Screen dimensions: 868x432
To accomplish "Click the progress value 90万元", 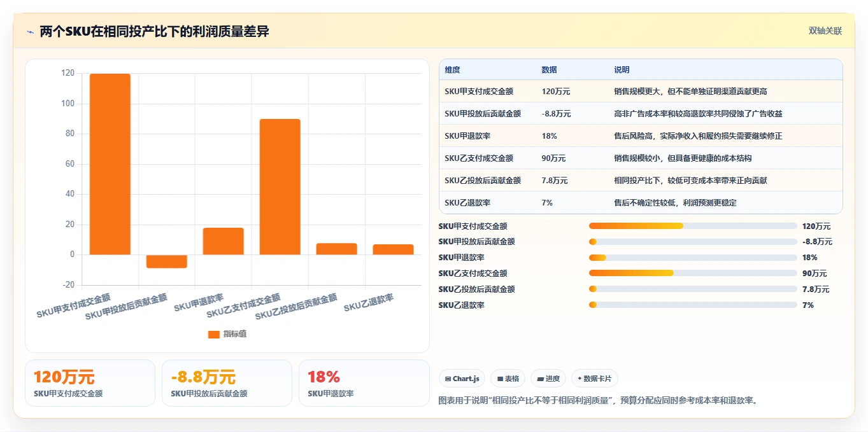I will pyautogui.click(x=815, y=274).
